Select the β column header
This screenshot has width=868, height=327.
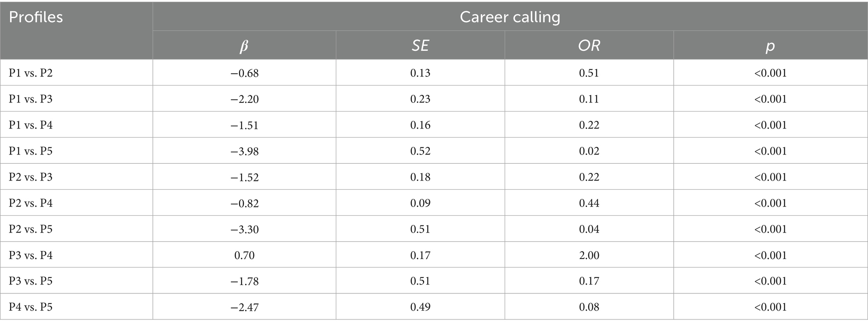click(x=244, y=46)
